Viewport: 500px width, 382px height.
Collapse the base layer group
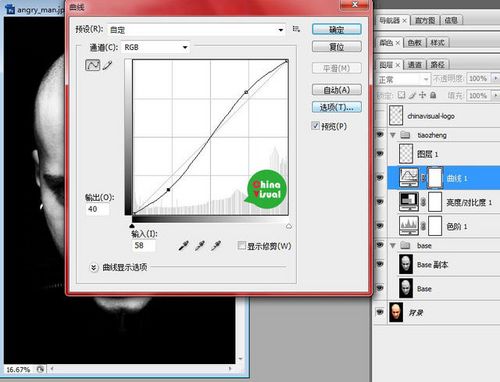pos(393,246)
